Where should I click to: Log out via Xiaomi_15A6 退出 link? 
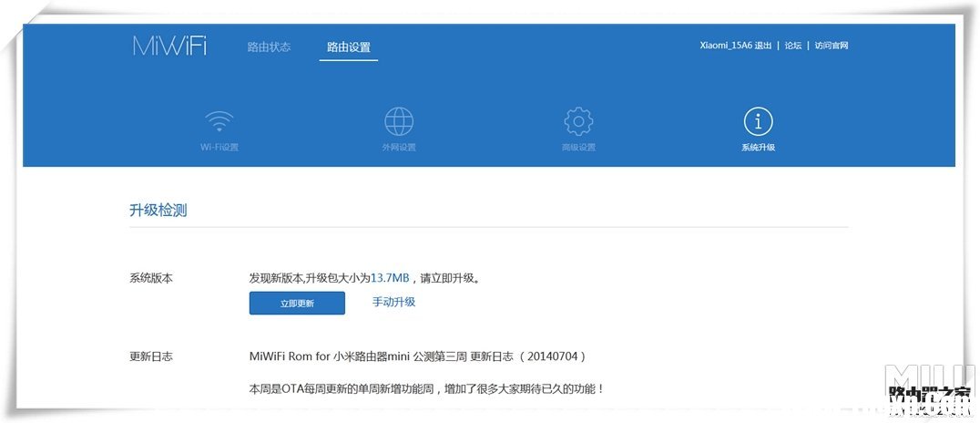736,46
